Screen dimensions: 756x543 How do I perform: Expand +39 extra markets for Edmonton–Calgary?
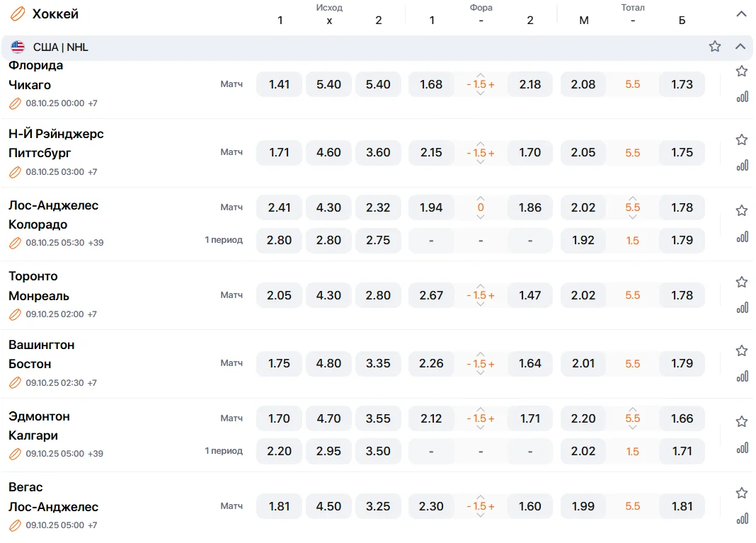point(96,454)
